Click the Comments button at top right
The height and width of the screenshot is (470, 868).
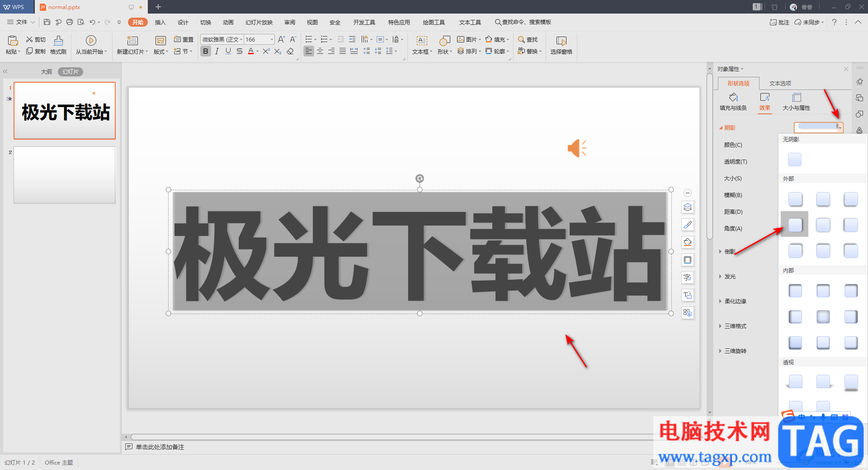[779, 22]
